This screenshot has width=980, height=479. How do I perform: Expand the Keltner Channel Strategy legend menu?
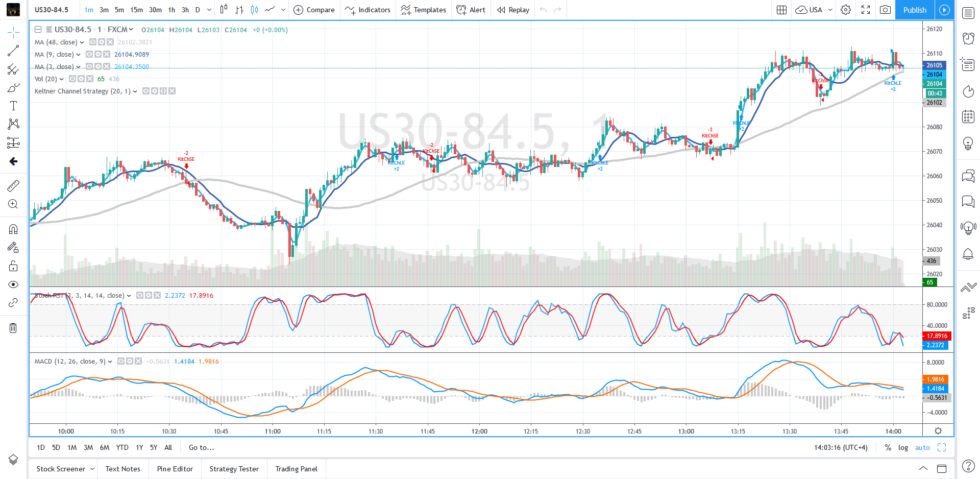[135, 91]
